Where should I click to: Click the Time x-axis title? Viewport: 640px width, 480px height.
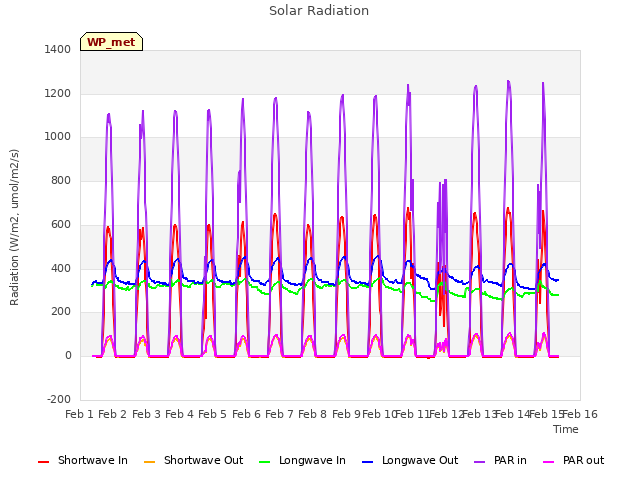pyautogui.click(x=566, y=429)
